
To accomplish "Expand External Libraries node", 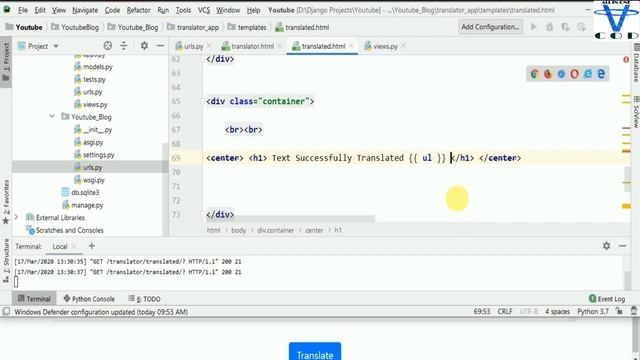I will coord(16,218).
